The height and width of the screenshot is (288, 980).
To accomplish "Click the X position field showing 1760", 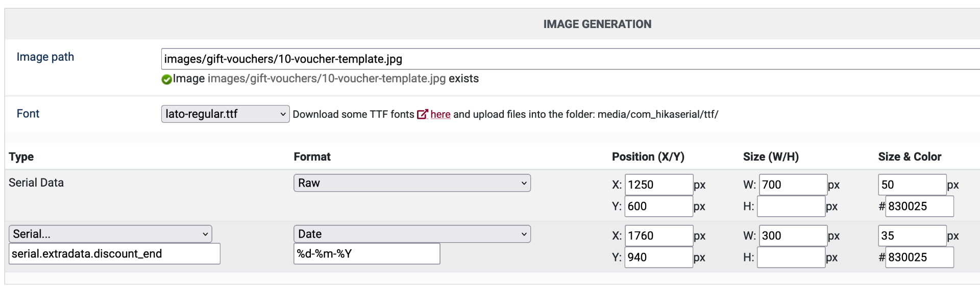I will [x=658, y=235].
